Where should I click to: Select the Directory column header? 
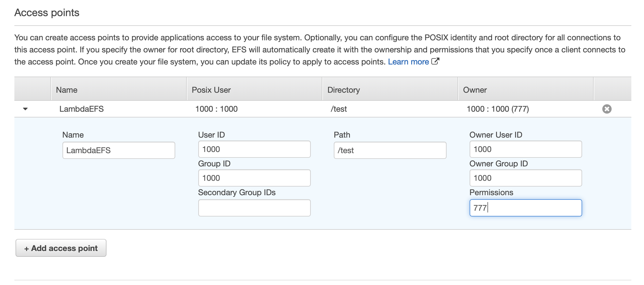[x=344, y=90]
